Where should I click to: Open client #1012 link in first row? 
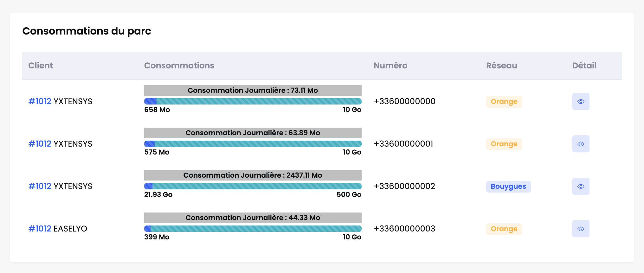click(x=40, y=101)
